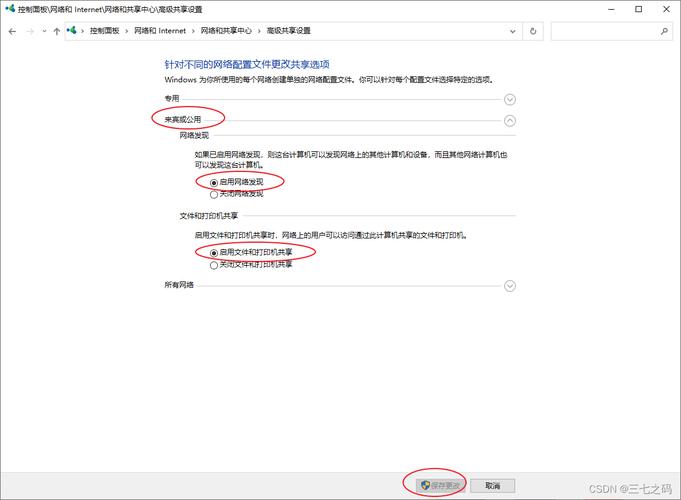Minimize the window
681x500 pixels.
tap(612, 9)
